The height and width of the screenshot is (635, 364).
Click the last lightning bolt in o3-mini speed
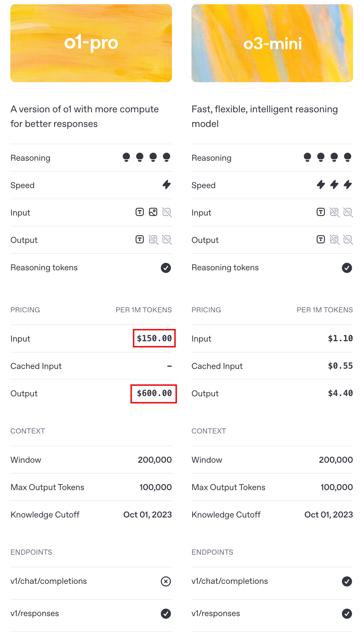[x=348, y=184]
